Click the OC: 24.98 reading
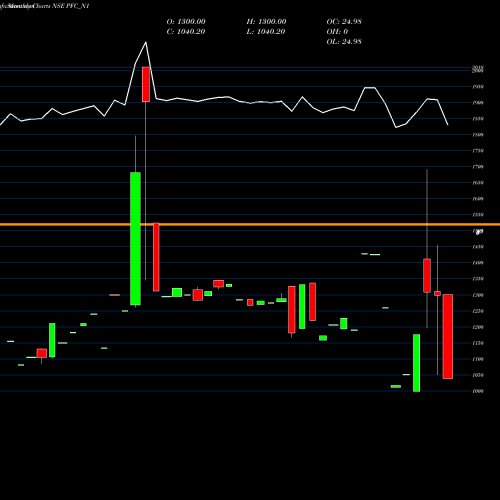 [x=344, y=22]
